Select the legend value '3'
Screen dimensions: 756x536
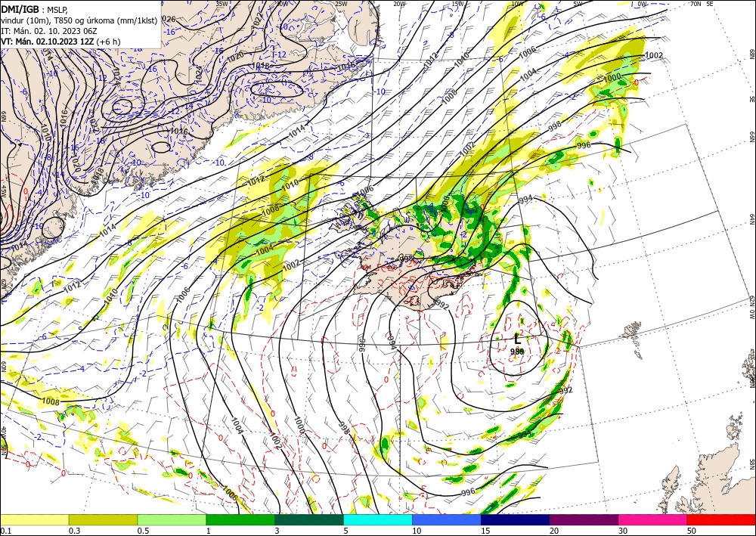pos(277,531)
